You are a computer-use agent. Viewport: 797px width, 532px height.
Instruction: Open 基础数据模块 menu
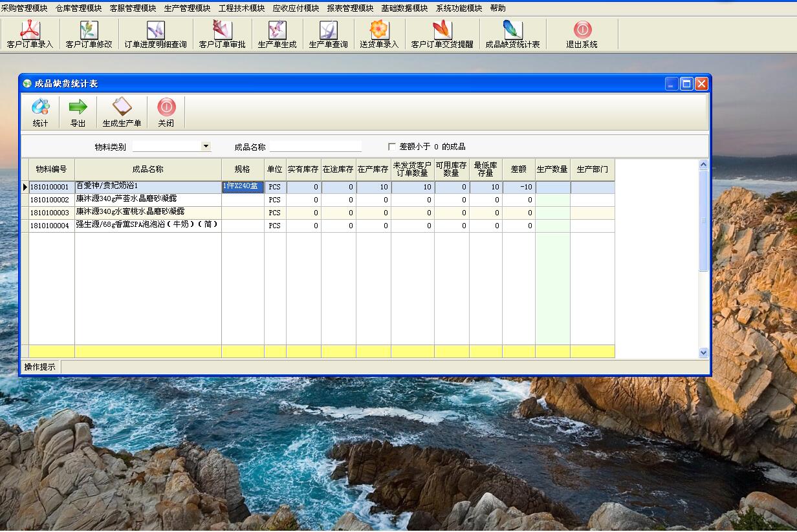pyautogui.click(x=404, y=8)
